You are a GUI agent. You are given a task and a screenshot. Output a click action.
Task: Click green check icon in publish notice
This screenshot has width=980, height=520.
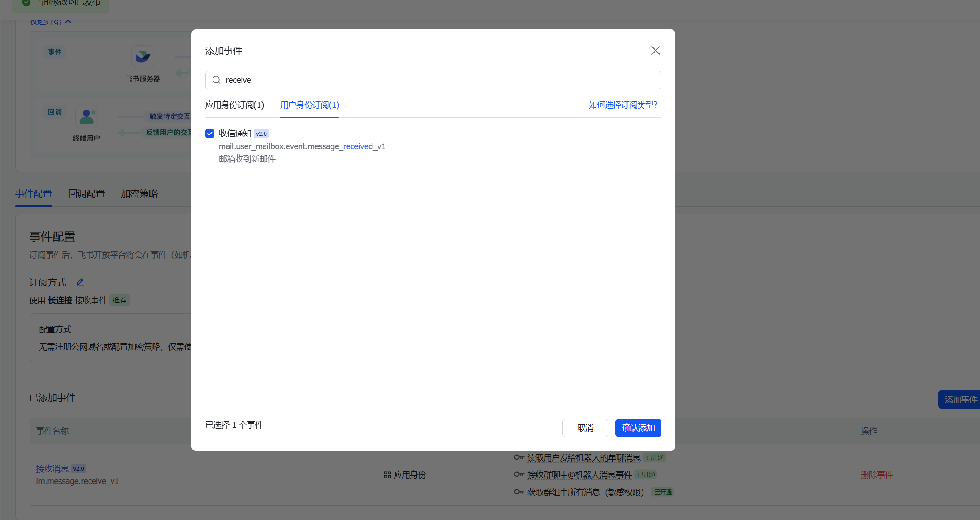[x=26, y=2]
